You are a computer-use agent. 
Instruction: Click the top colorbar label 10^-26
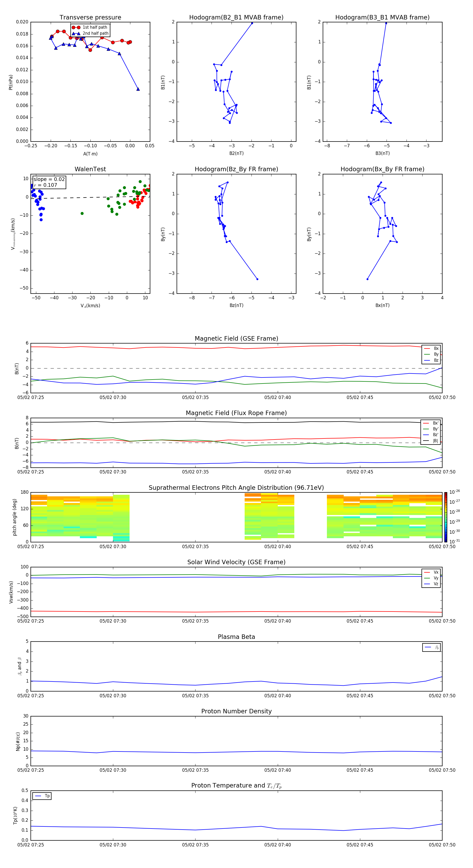(455, 492)
